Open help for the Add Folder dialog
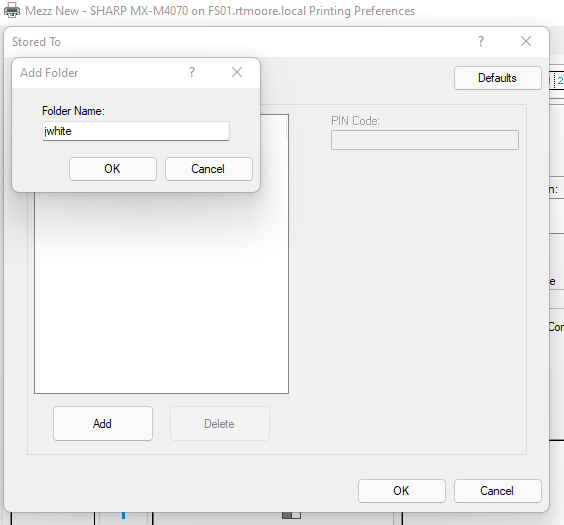The height and width of the screenshot is (525, 564). tap(192, 72)
